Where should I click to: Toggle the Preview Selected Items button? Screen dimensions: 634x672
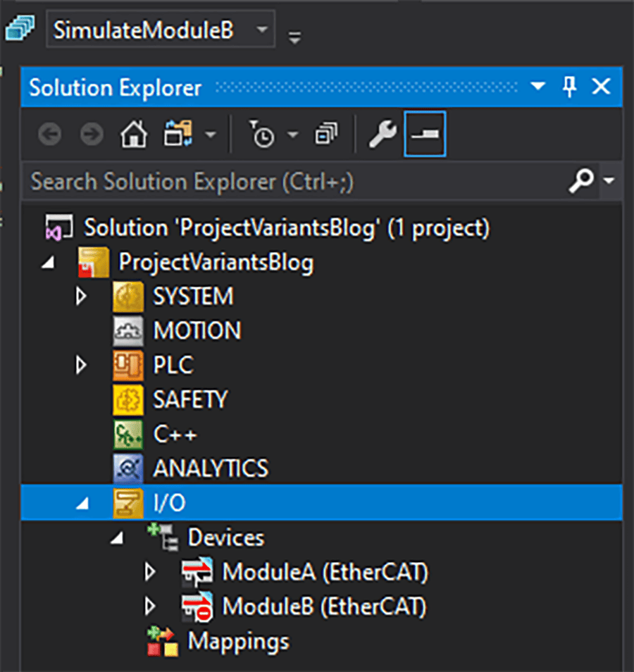point(425,135)
